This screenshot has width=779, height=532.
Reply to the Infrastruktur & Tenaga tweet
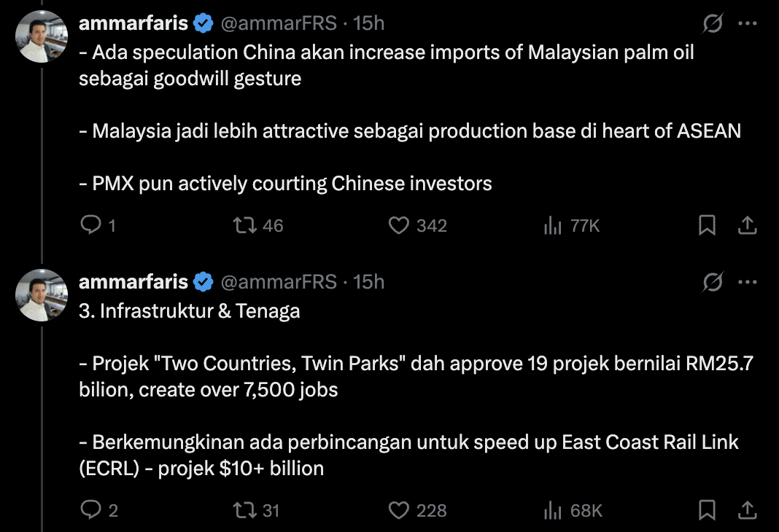[x=90, y=510]
